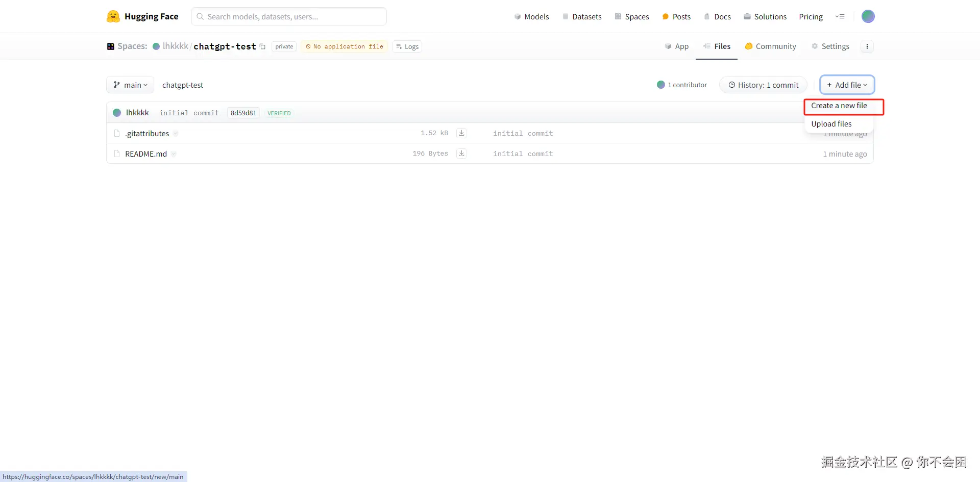Click the 1.52 kB file size
The height and width of the screenshot is (482, 980).
coord(434,133)
